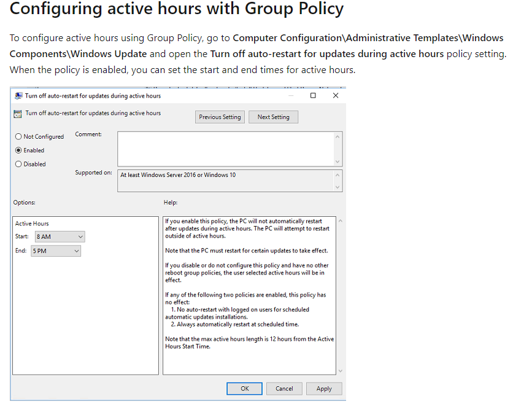The width and height of the screenshot is (513, 420).
Task: Click the Active Hours label in Options
Action: (x=32, y=224)
